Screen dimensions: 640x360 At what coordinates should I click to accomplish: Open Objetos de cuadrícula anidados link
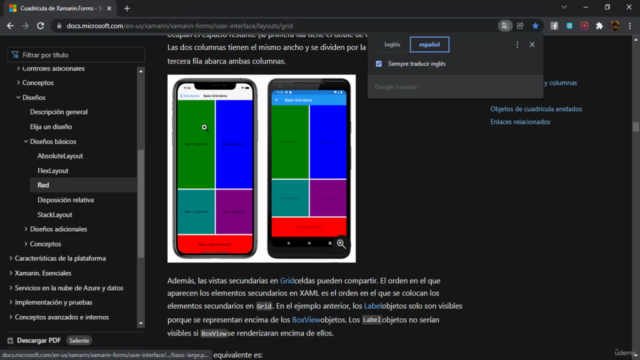(x=536, y=109)
